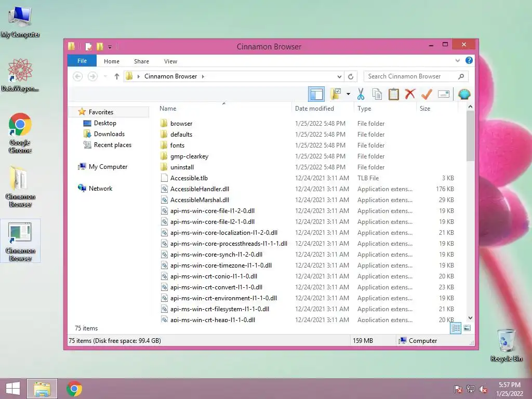Click the volume muted tray icon
The image size is (532, 399).
pos(483,389)
